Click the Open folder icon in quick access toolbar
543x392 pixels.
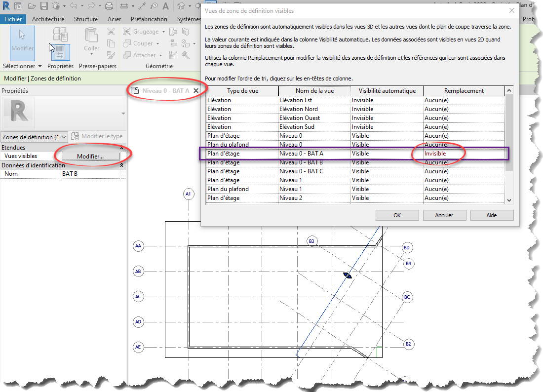tap(32, 6)
